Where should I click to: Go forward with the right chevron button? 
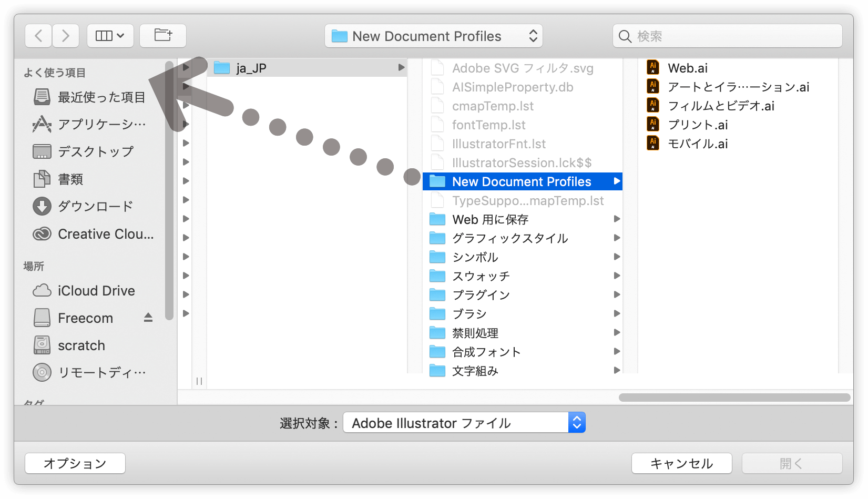[66, 36]
